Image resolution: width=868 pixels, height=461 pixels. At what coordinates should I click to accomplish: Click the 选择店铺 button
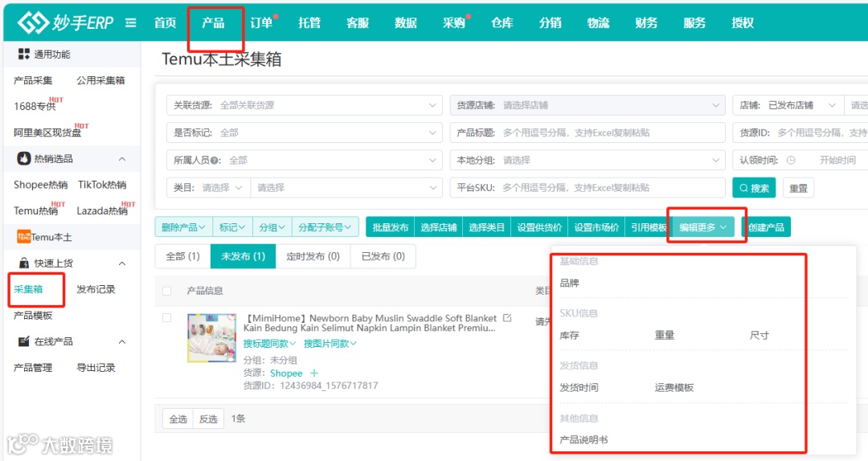439,227
